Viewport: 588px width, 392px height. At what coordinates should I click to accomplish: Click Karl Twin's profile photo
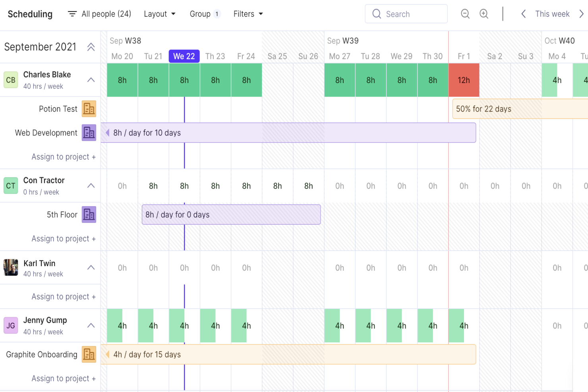[x=11, y=268]
